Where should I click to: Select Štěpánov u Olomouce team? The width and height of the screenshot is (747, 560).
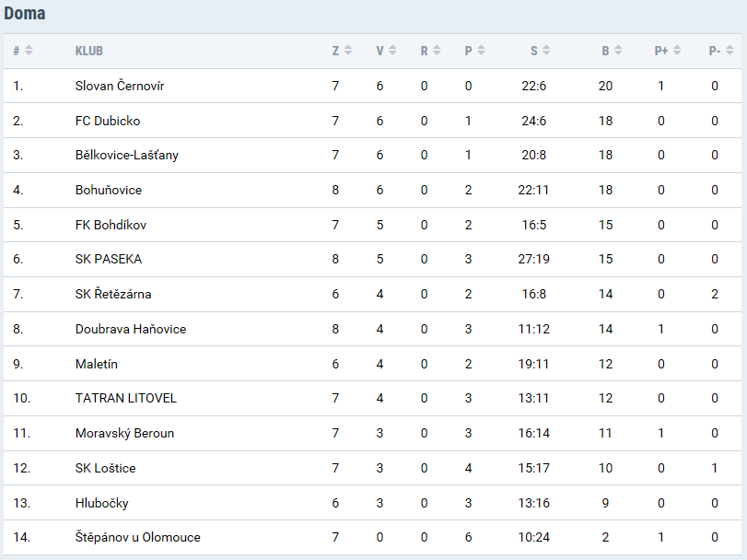point(137,537)
